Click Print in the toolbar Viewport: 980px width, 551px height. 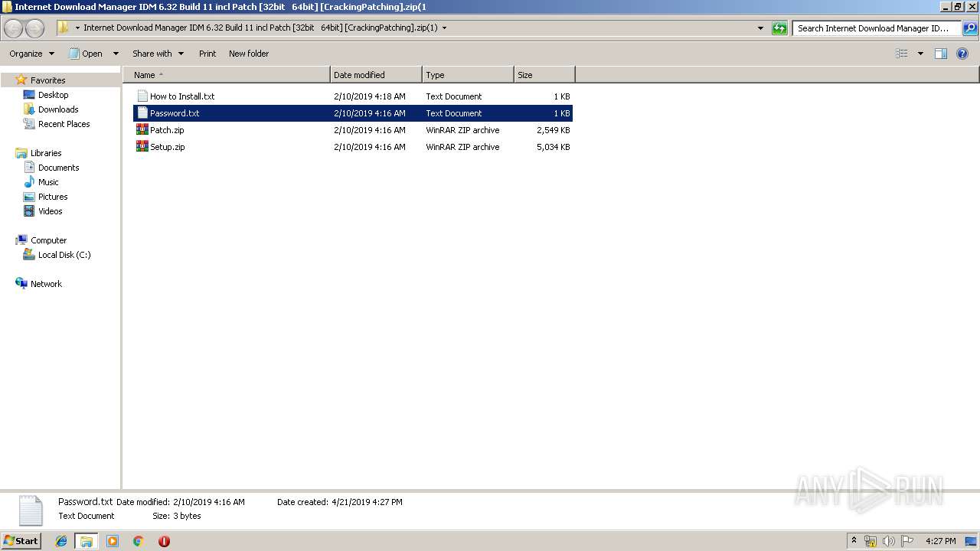tap(207, 54)
